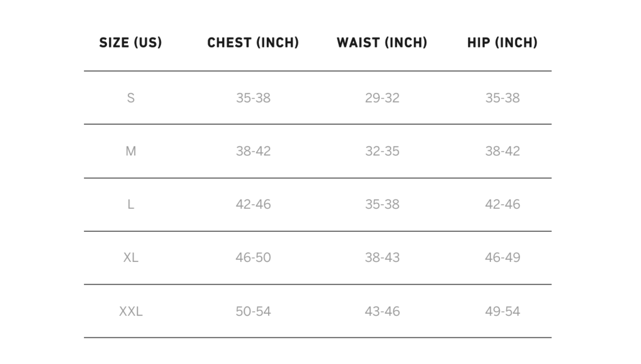This screenshot has width=641, height=364.
Task: Click the WAIST (INCH) column header
Action: pos(382,43)
